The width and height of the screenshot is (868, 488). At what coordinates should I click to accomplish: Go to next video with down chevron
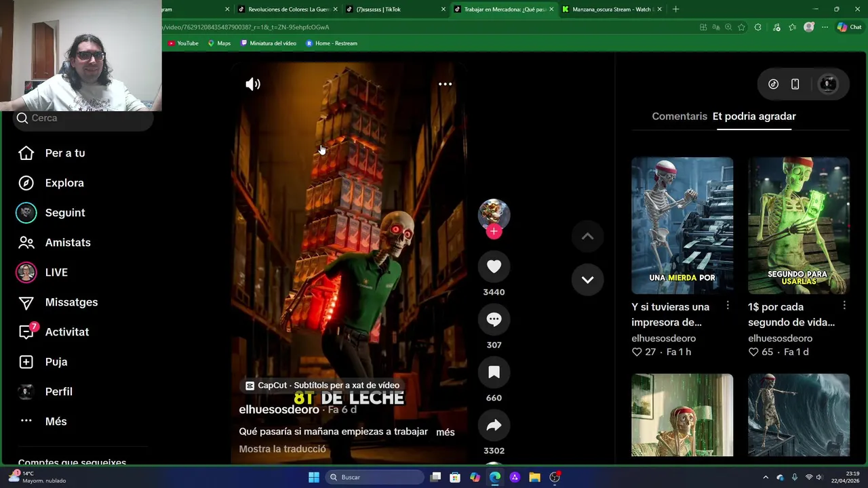pos(587,279)
